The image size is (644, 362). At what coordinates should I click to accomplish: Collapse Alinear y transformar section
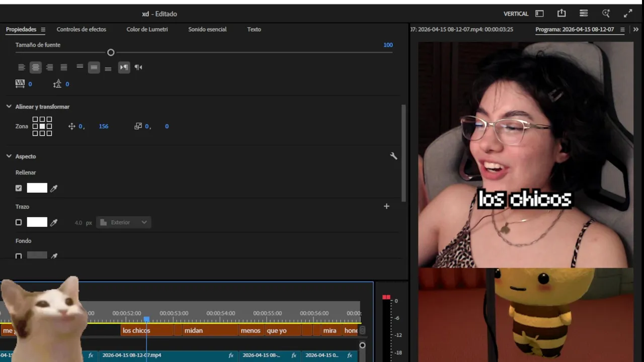click(x=9, y=107)
